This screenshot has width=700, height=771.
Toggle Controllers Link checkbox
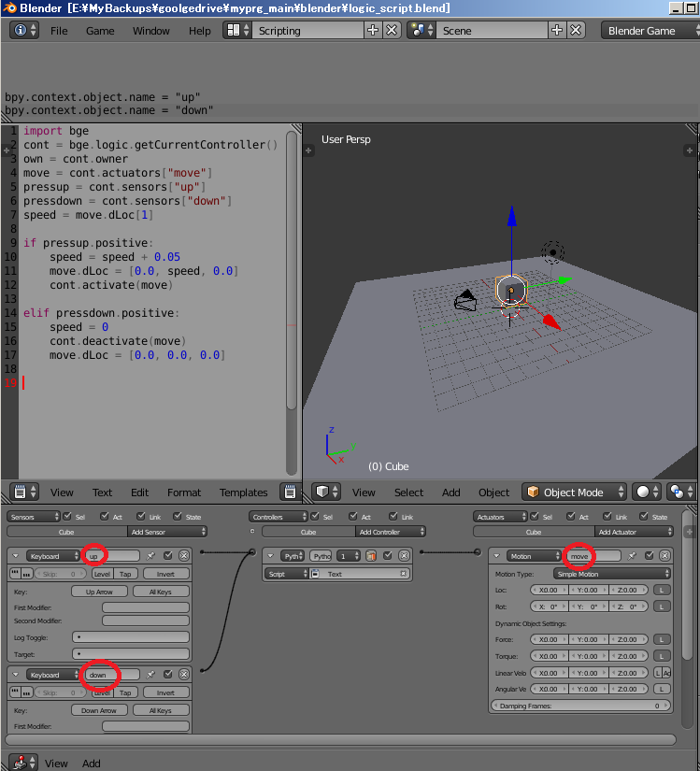click(x=393, y=516)
